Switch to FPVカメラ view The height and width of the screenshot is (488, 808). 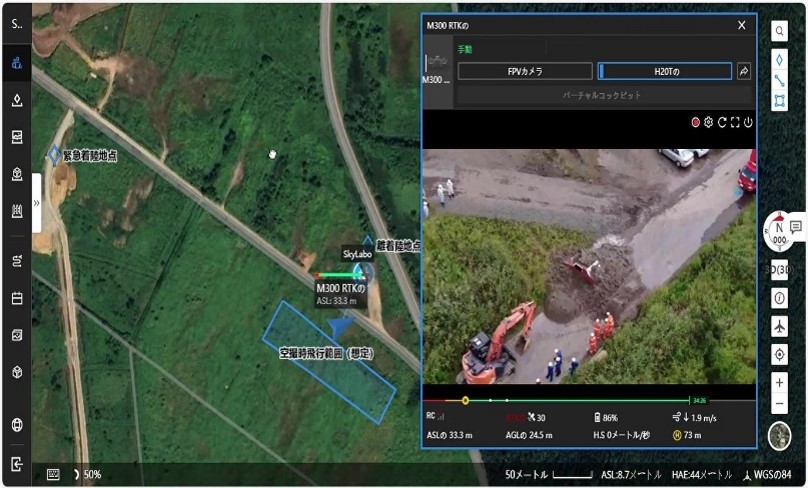[x=525, y=71]
